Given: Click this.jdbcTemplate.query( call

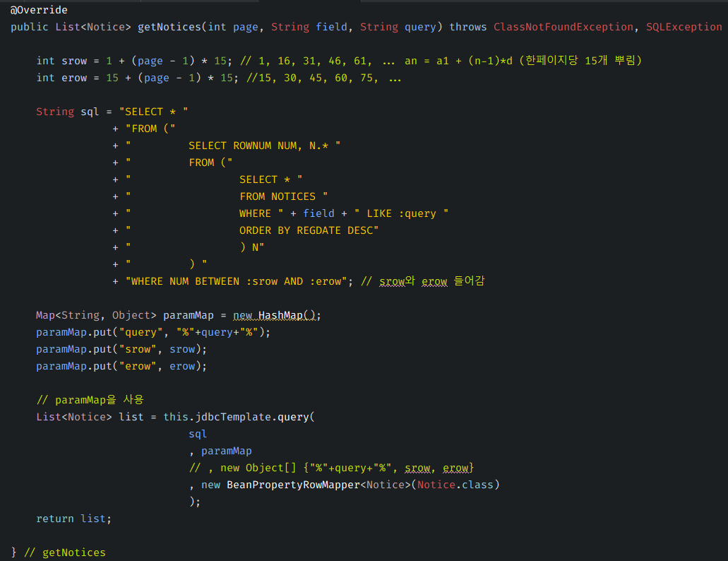Looking at the screenshot, I should pyautogui.click(x=239, y=417).
